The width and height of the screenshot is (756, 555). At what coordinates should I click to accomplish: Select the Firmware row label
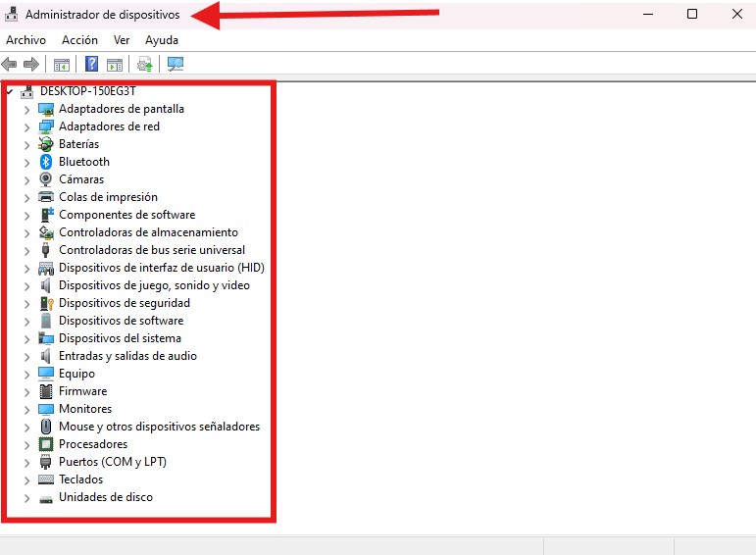[83, 391]
